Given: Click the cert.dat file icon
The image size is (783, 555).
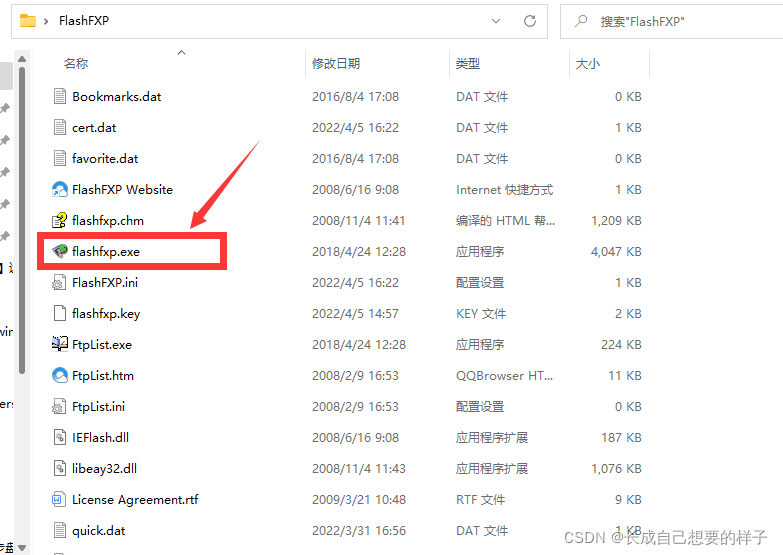Looking at the screenshot, I should 59,127.
